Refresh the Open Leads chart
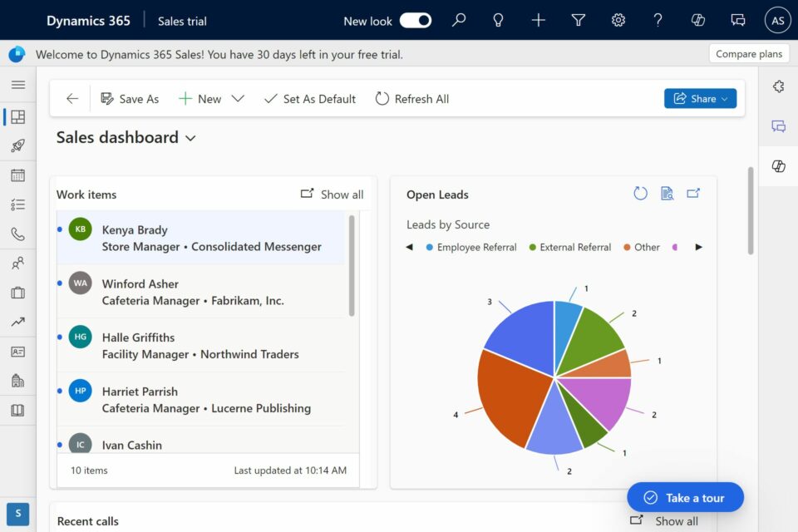 tap(640, 194)
